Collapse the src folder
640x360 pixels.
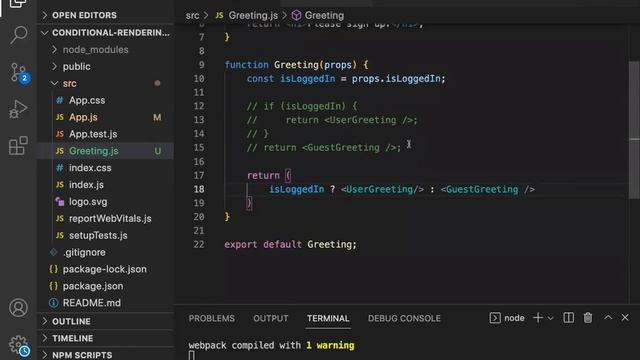105,83
